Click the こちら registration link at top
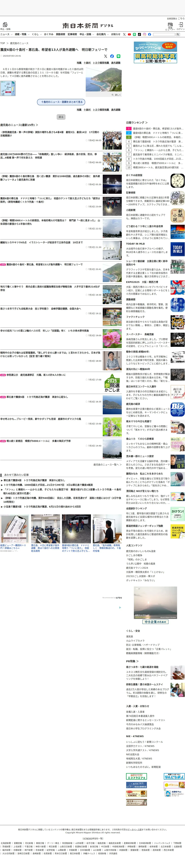This screenshot has height=868, width=185. [181, 19]
